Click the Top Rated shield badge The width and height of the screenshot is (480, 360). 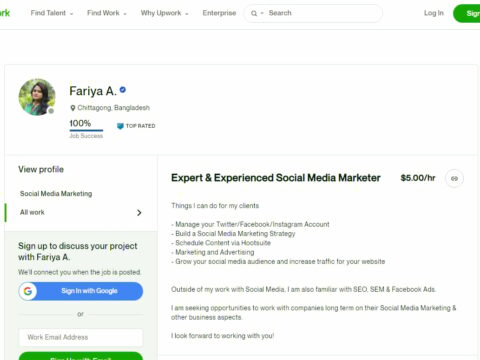pos(120,126)
